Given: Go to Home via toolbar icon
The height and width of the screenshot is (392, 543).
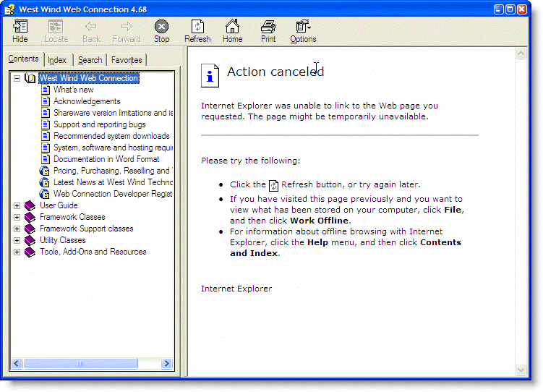Looking at the screenshot, I should [x=232, y=27].
